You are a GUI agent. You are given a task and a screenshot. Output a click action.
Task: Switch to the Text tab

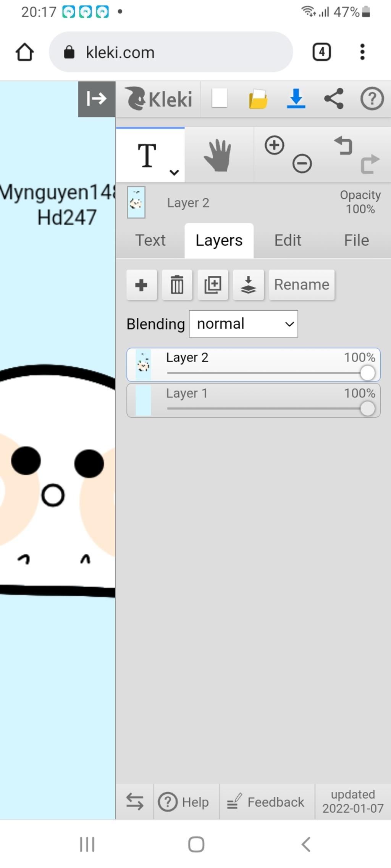(x=150, y=240)
